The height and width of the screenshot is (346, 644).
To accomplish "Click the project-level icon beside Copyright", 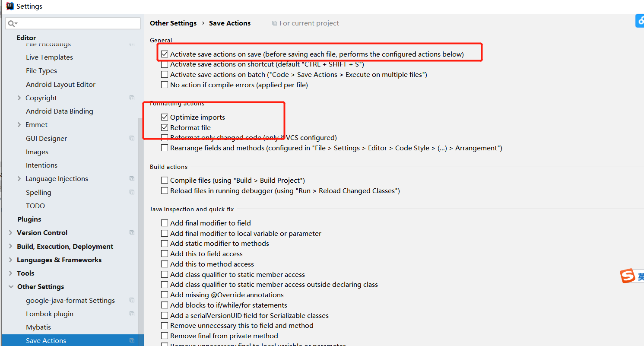I will (x=132, y=98).
